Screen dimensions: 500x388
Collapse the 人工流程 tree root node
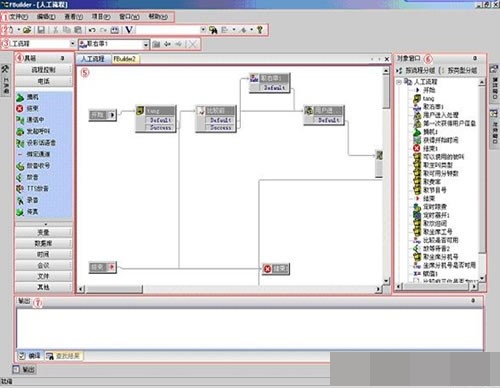(x=399, y=82)
